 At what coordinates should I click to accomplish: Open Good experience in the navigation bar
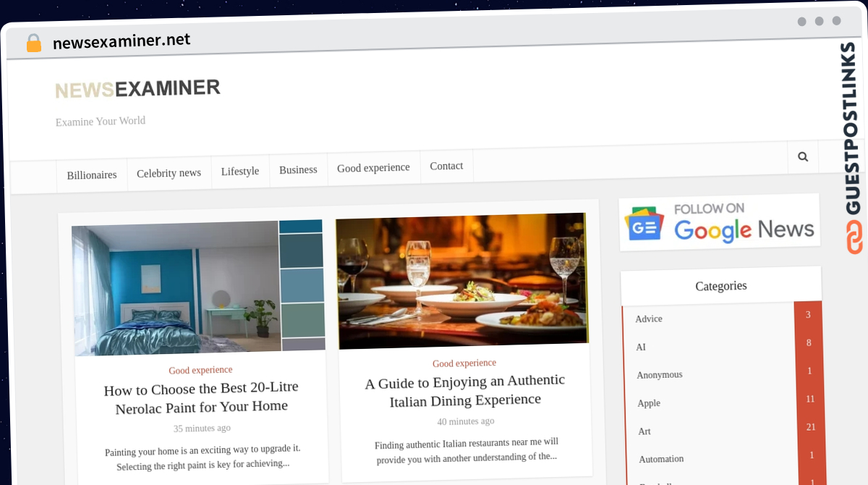(373, 168)
